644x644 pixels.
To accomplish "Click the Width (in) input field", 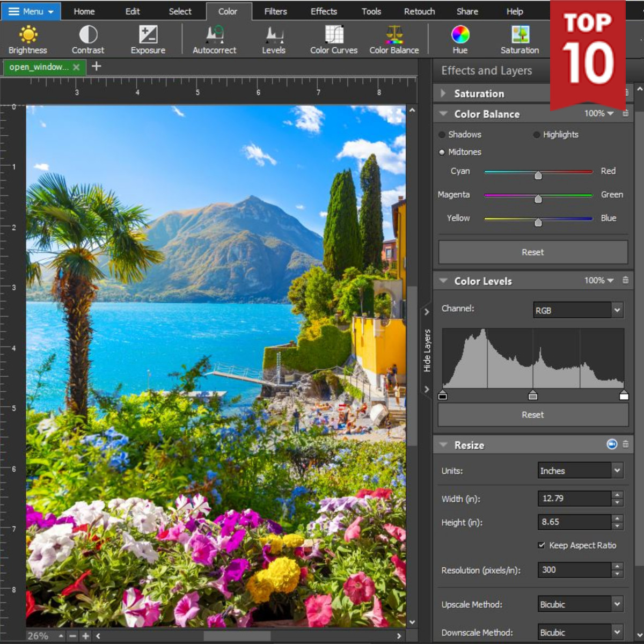I will (x=574, y=499).
